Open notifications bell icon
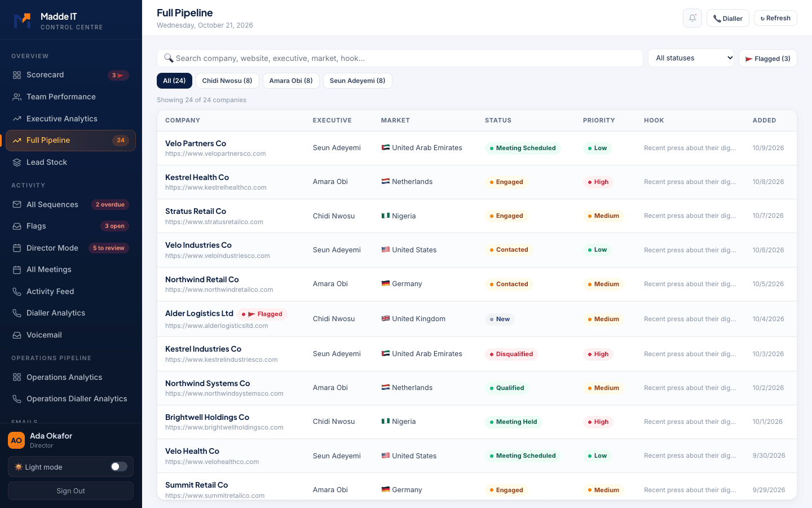The image size is (812, 508). click(692, 18)
